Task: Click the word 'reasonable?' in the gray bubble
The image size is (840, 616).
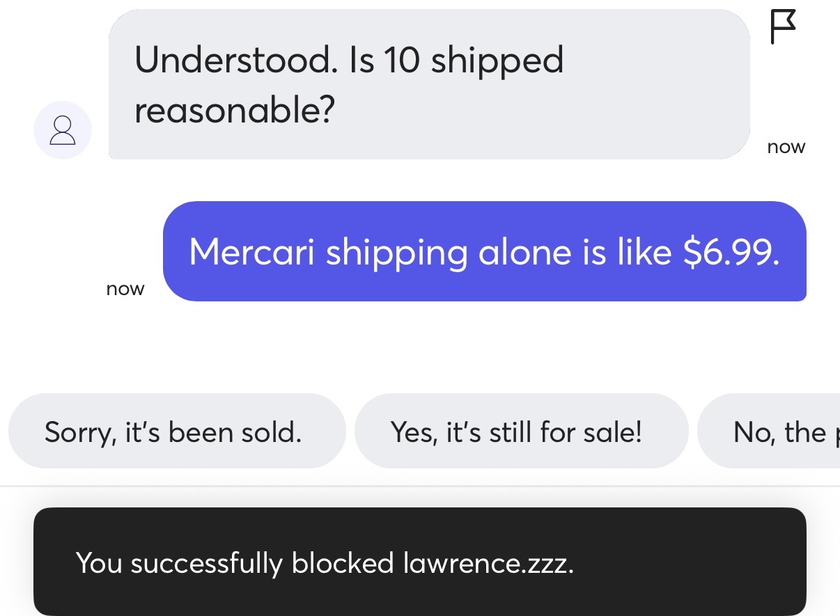Action: [x=234, y=109]
